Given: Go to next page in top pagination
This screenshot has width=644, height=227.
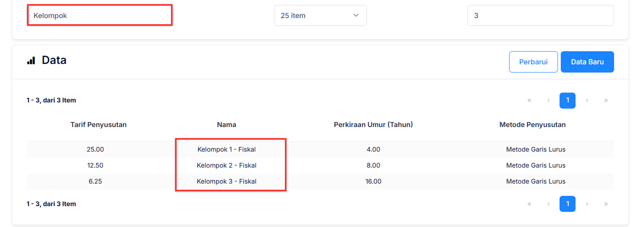Looking at the screenshot, I should point(587,100).
